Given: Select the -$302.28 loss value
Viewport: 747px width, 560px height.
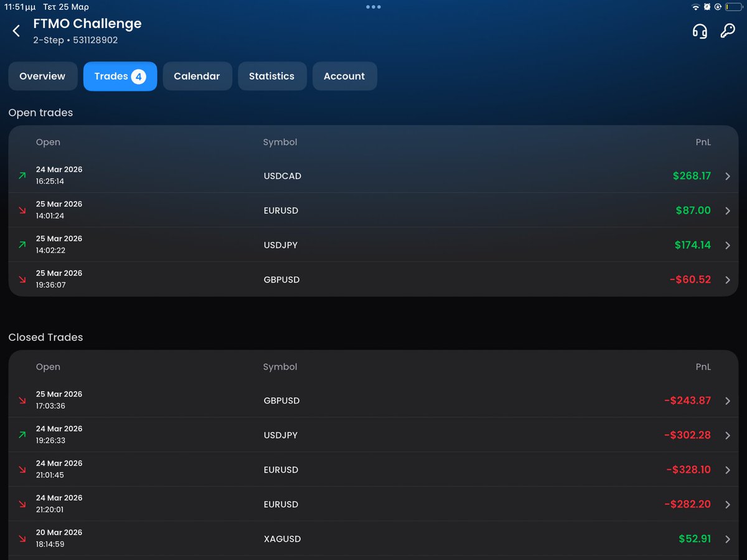Looking at the screenshot, I should click(x=687, y=435).
